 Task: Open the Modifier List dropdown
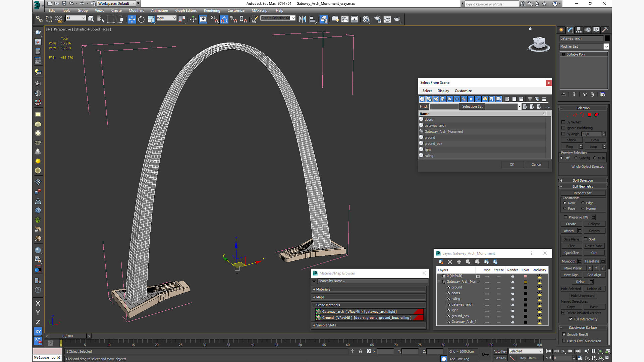click(606, 47)
